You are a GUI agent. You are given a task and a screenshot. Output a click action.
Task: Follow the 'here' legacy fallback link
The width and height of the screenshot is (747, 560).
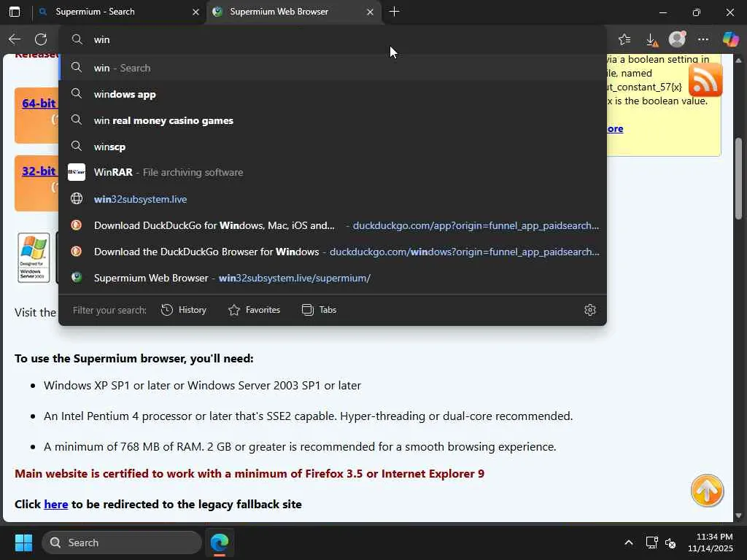tap(56, 505)
